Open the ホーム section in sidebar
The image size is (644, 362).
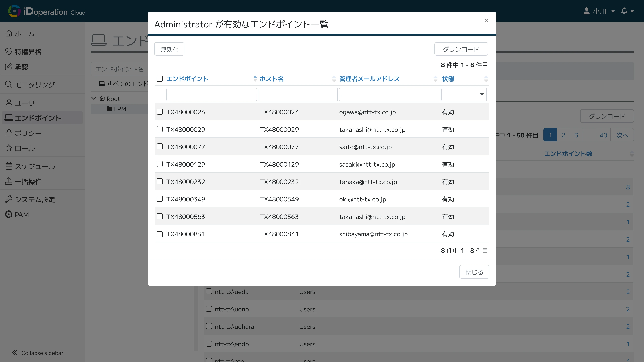click(x=24, y=34)
